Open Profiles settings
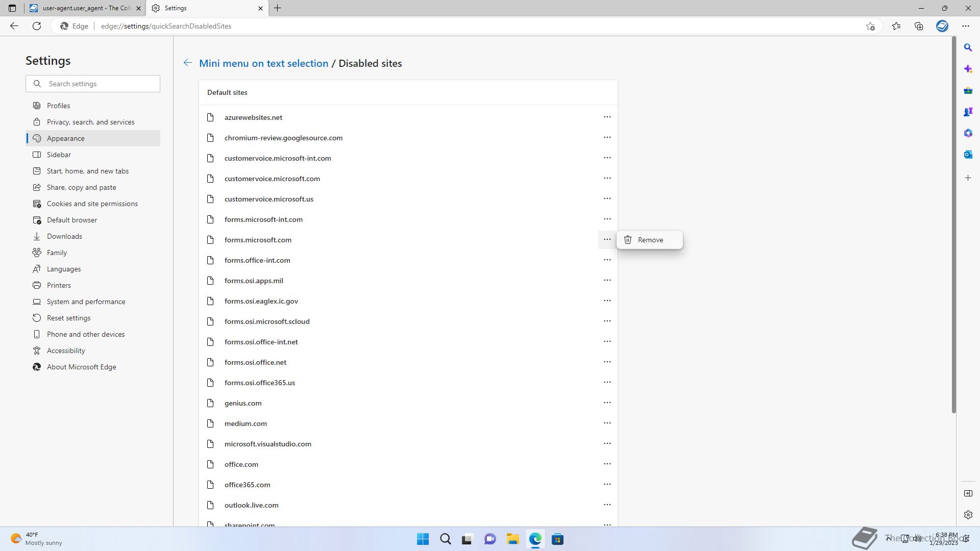This screenshot has height=551, width=980. pos(93,106)
